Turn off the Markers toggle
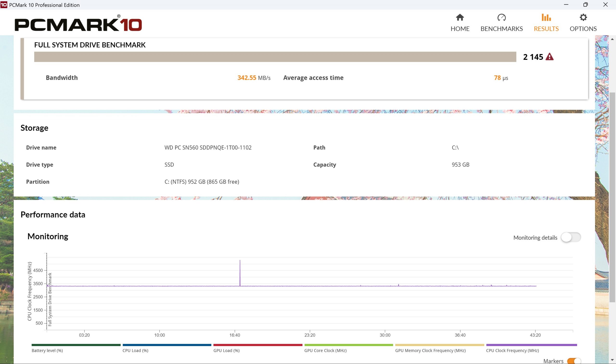616x364 pixels. click(574, 361)
